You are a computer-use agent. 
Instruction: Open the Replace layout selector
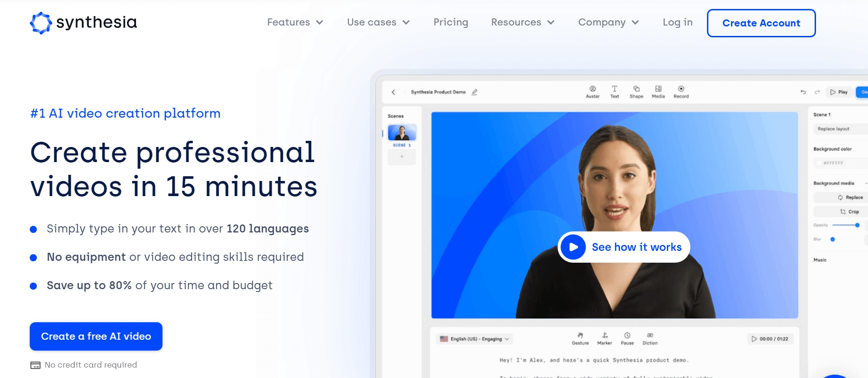[x=840, y=129]
